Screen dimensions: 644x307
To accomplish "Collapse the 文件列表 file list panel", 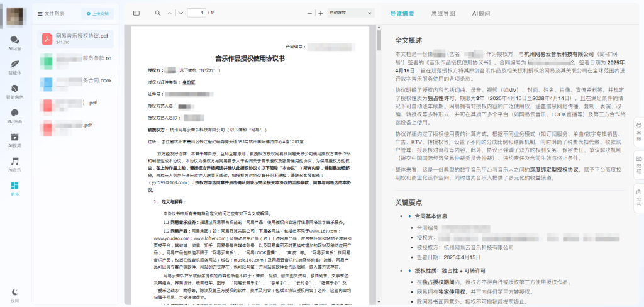I will tap(40, 13).
